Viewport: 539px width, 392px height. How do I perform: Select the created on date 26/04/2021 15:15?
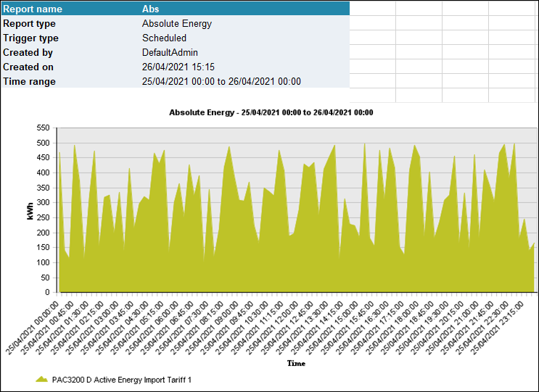178,67
